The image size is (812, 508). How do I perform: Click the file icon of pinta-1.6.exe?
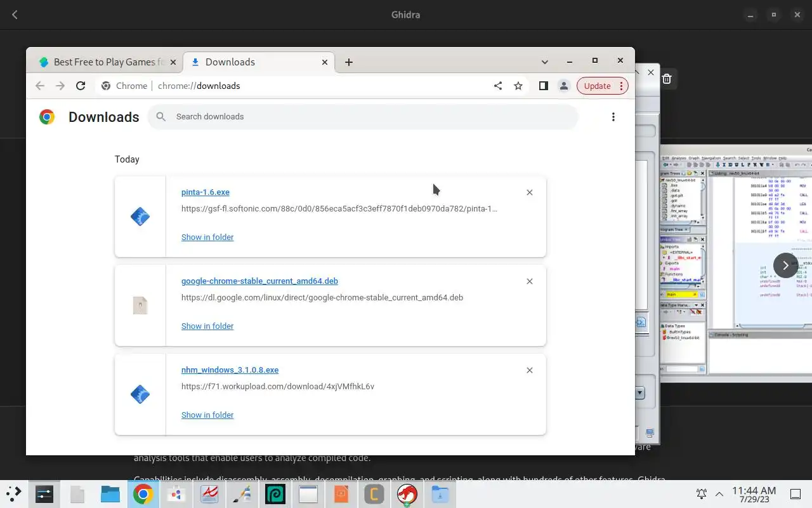point(140,217)
